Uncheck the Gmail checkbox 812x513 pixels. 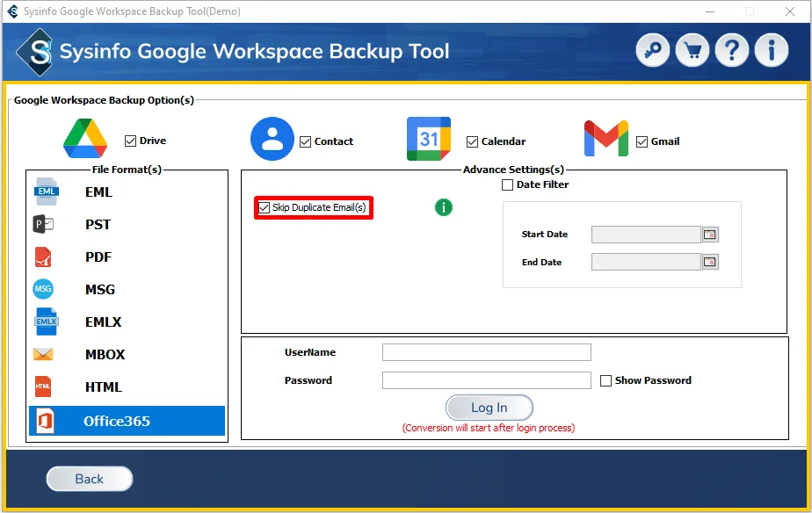coord(642,141)
